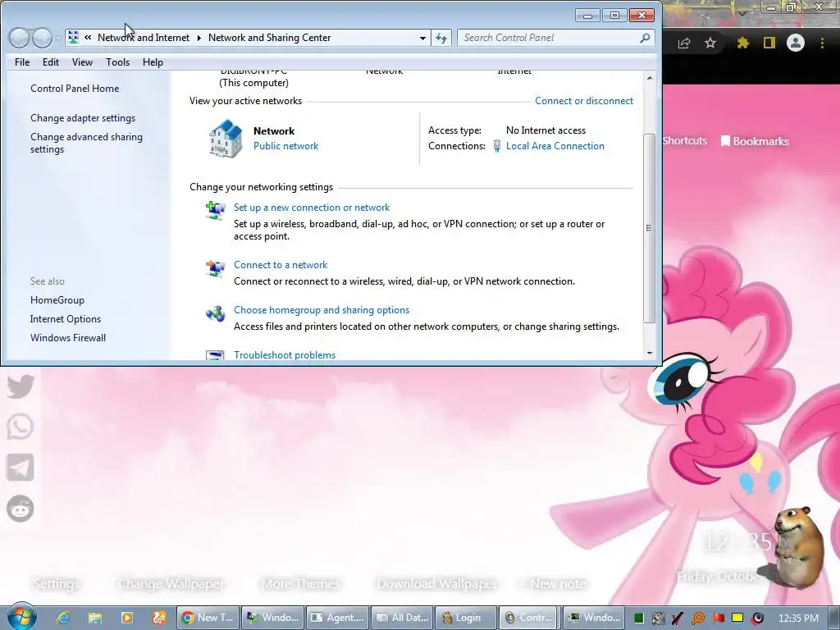
Task: Switch to the Agent taskbar button
Action: point(337,618)
